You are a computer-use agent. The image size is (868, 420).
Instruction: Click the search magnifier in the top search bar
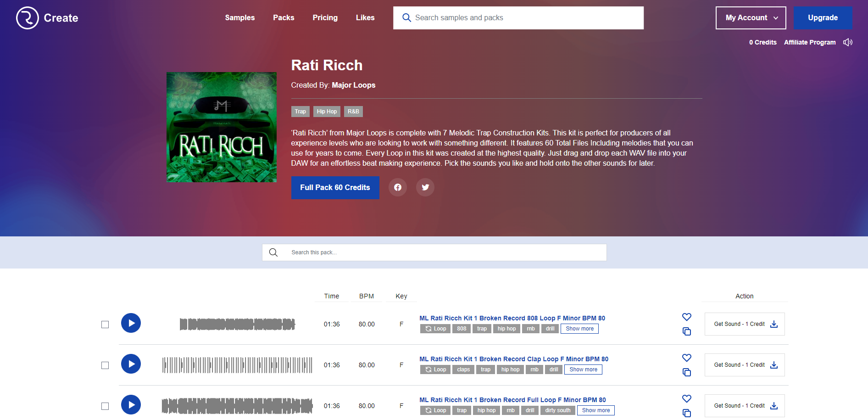pyautogui.click(x=406, y=17)
